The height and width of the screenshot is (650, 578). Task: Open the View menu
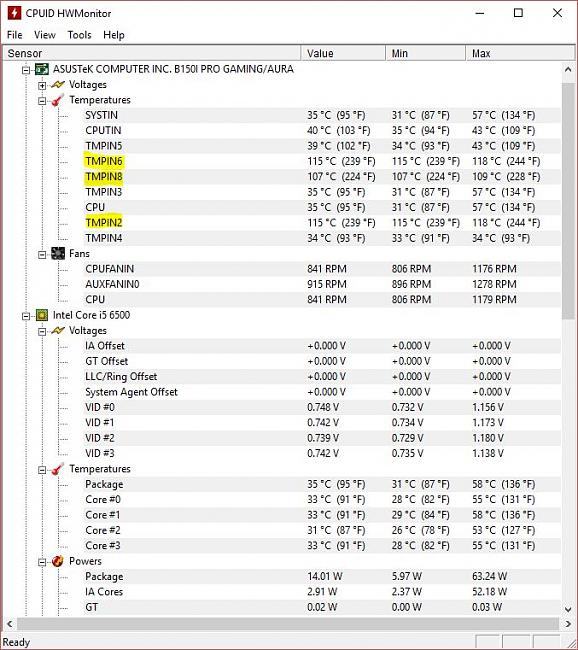tap(45, 35)
